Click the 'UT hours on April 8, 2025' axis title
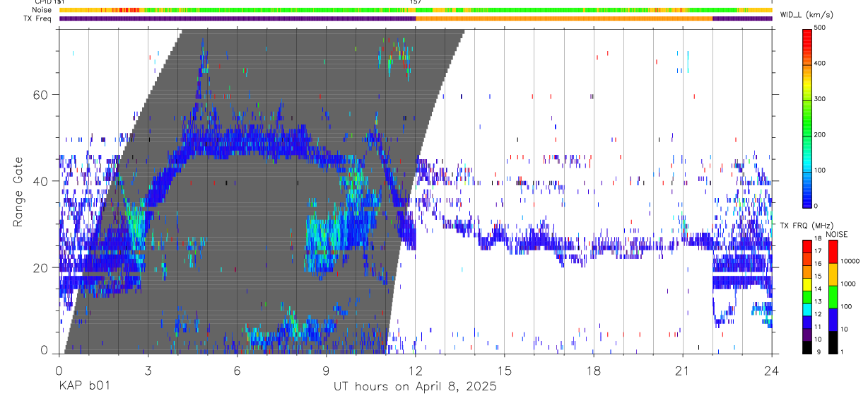The width and height of the screenshot is (868, 401). [x=415, y=387]
